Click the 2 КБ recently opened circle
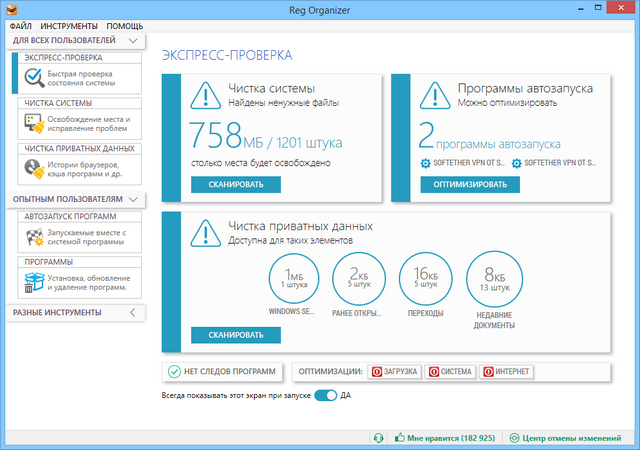Viewport: 640px width, 450px height. (359, 279)
